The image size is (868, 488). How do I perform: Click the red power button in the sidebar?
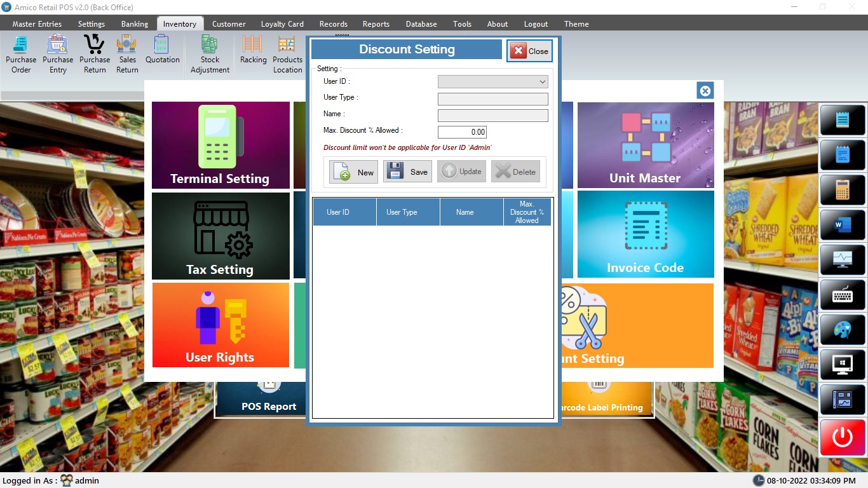click(842, 437)
